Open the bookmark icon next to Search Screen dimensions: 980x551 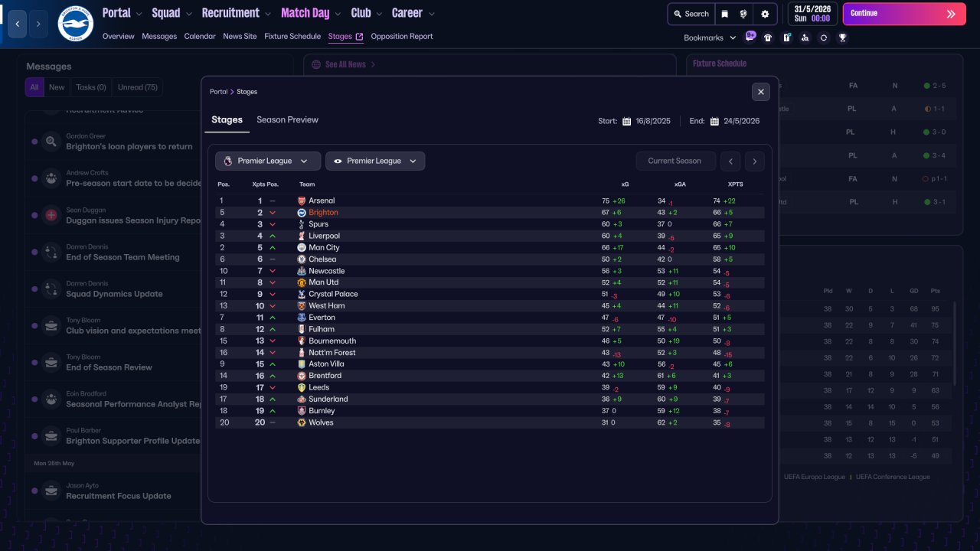click(724, 14)
